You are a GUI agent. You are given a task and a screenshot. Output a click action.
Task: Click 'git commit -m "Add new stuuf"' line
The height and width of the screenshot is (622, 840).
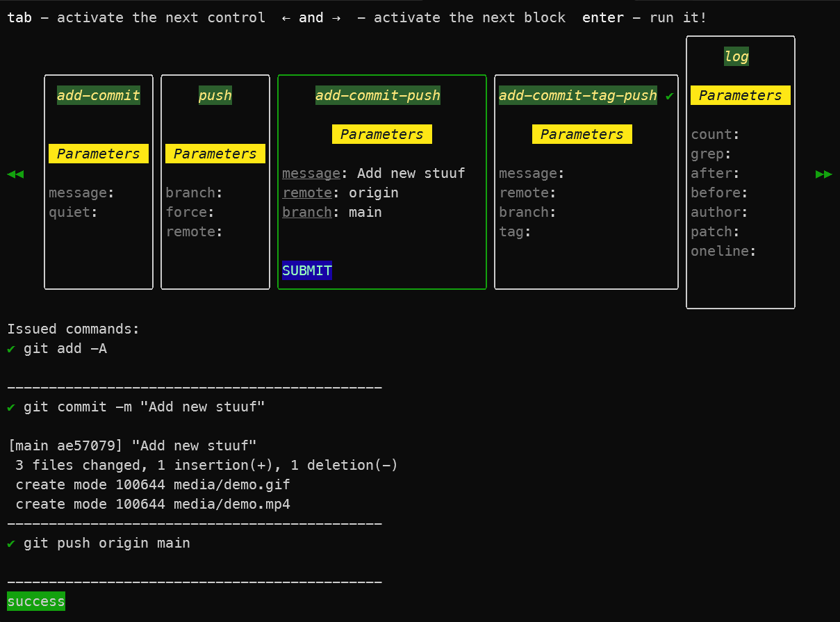tap(145, 407)
